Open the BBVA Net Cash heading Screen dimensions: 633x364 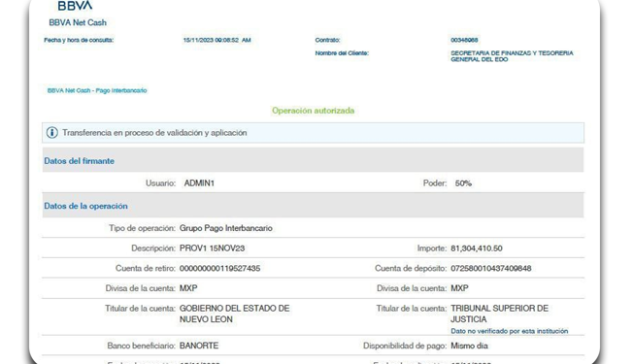(78, 22)
